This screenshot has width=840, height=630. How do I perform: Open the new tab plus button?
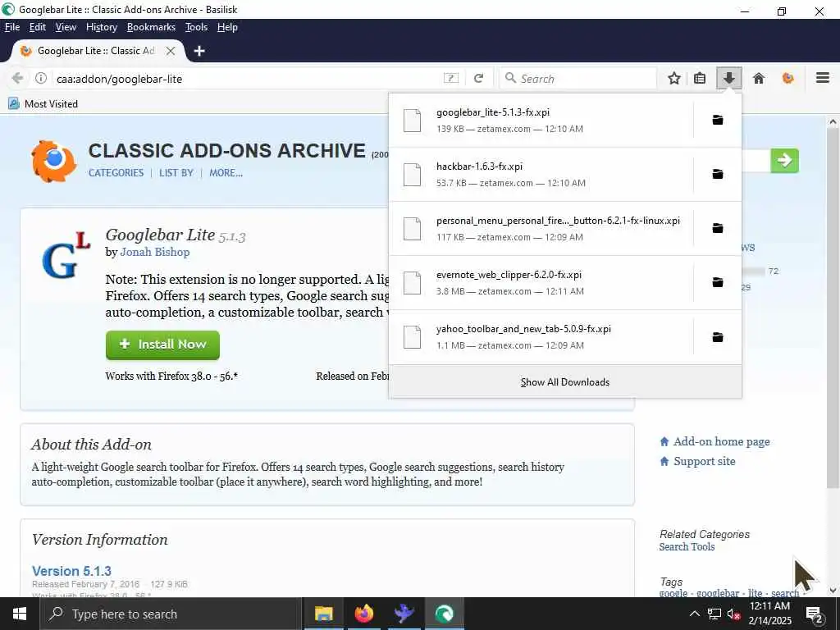(199, 51)
